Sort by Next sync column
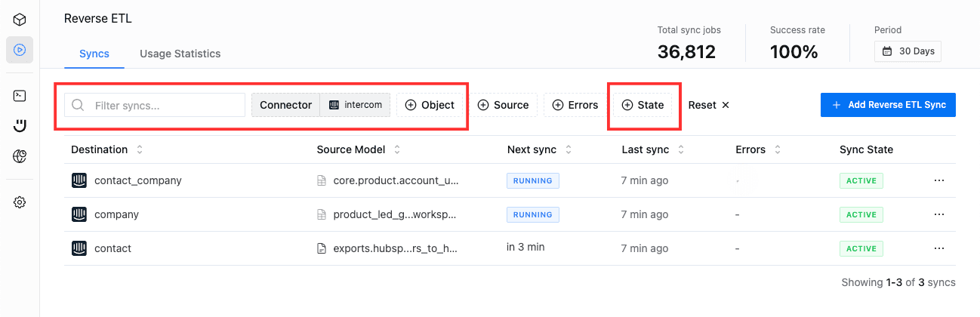 [x=540, y=149]
